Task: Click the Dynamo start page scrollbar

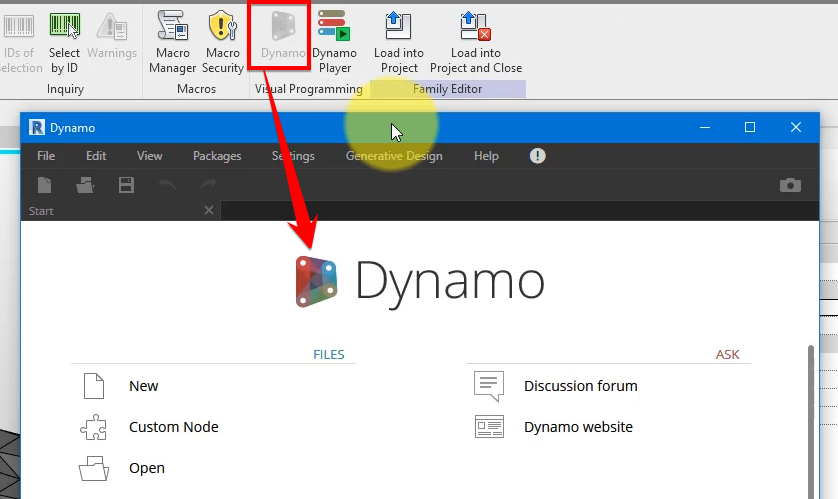Action: pyautogui.click(x=811, y=421)
